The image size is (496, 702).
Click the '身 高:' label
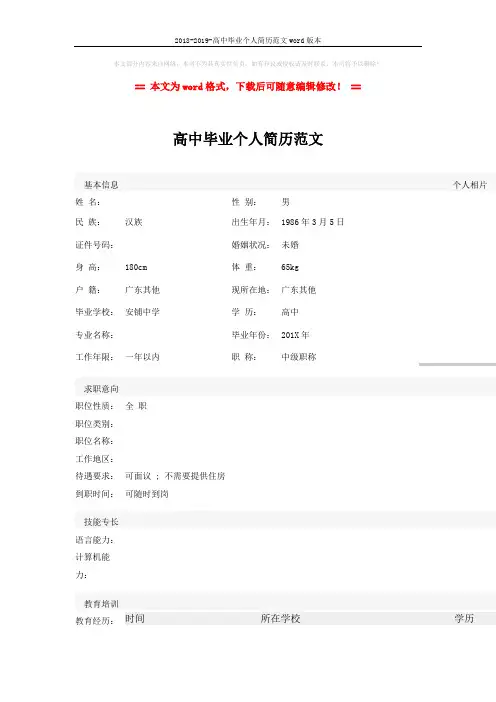[88, 267]
